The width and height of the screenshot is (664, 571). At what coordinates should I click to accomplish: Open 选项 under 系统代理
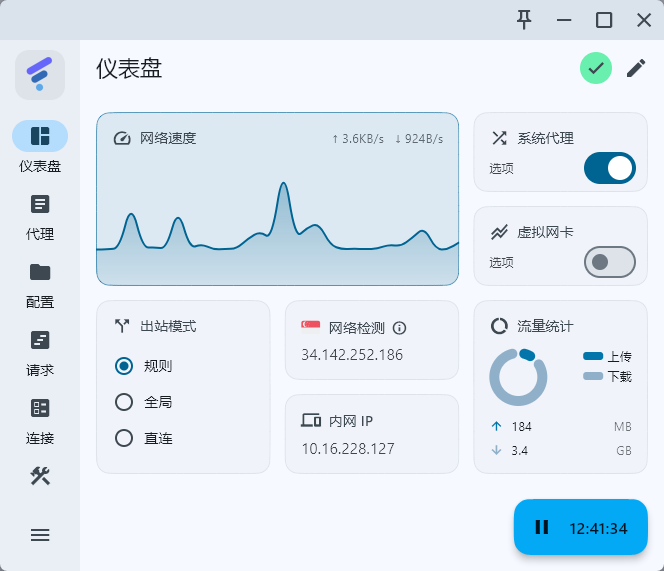pos(501,169)
